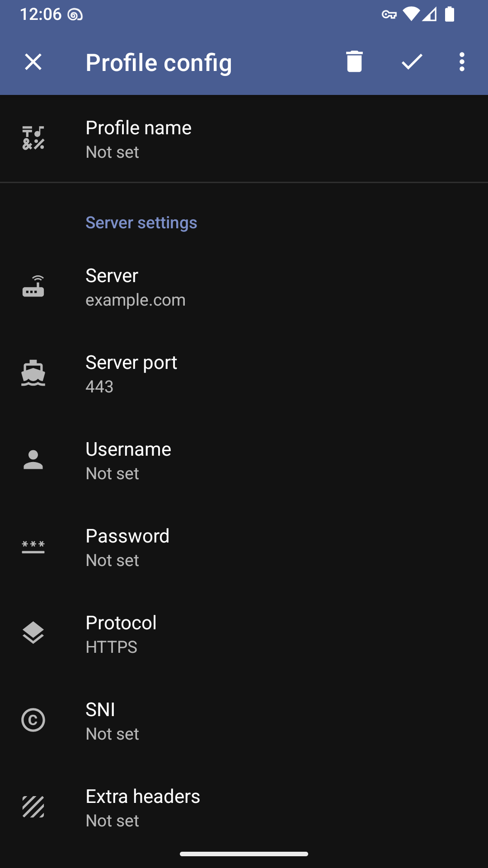Tap the router icon beside Server
This screenshot has height=868, width=488.
33,286
